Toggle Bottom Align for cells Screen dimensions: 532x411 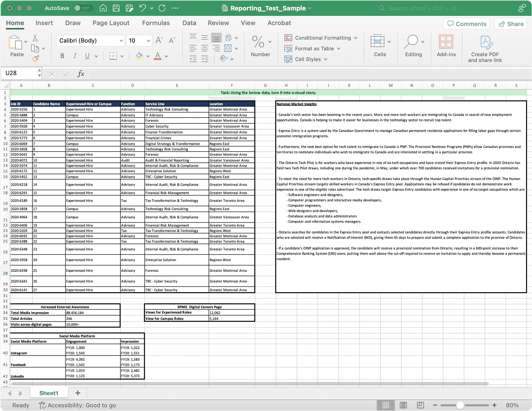click(216, 38)
